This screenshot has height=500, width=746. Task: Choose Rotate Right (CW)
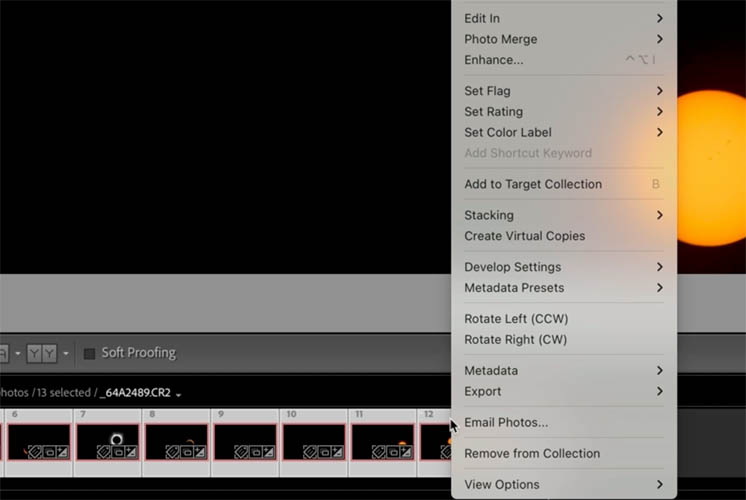563,340
